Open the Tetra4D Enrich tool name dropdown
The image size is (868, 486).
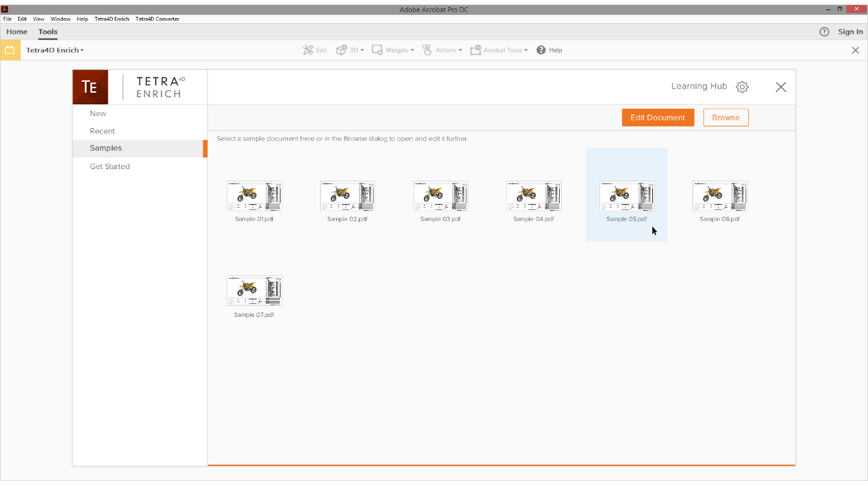click(x=55, y=50)
